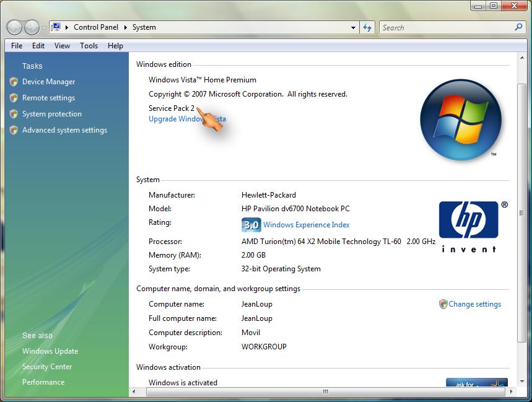Click Change settings for computer name
Viewport: 532px width, 402px height.
474,304
